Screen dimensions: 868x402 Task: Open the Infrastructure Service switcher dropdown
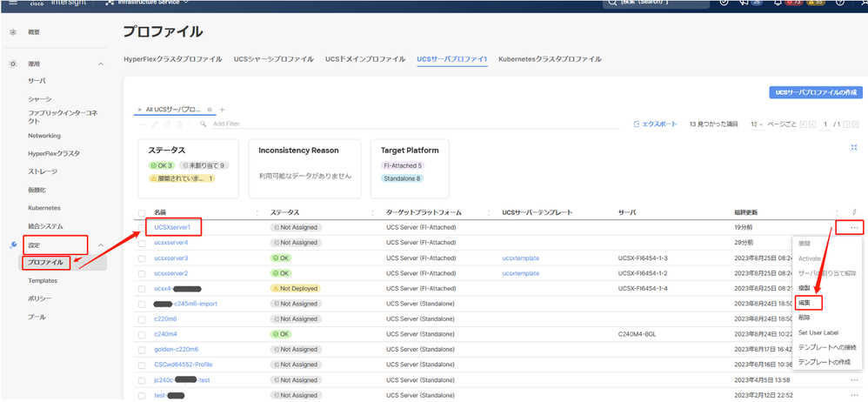point(147,3)
